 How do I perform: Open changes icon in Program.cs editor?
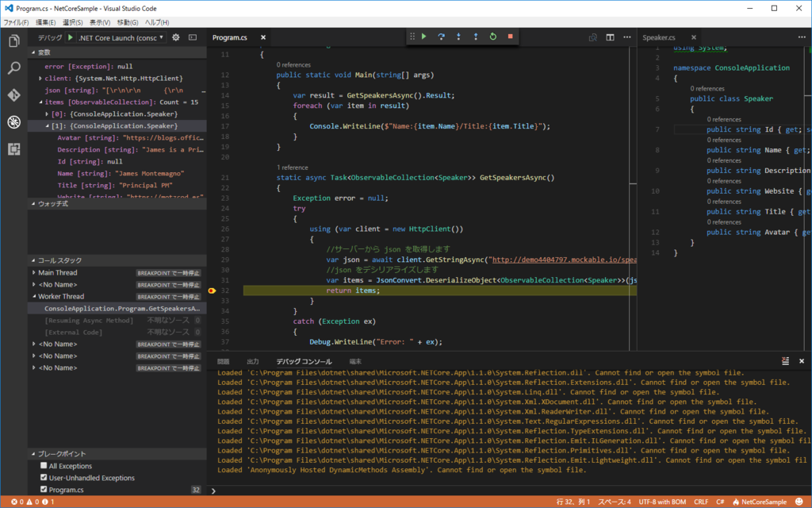pyautogui.click(x=593, y=37)
